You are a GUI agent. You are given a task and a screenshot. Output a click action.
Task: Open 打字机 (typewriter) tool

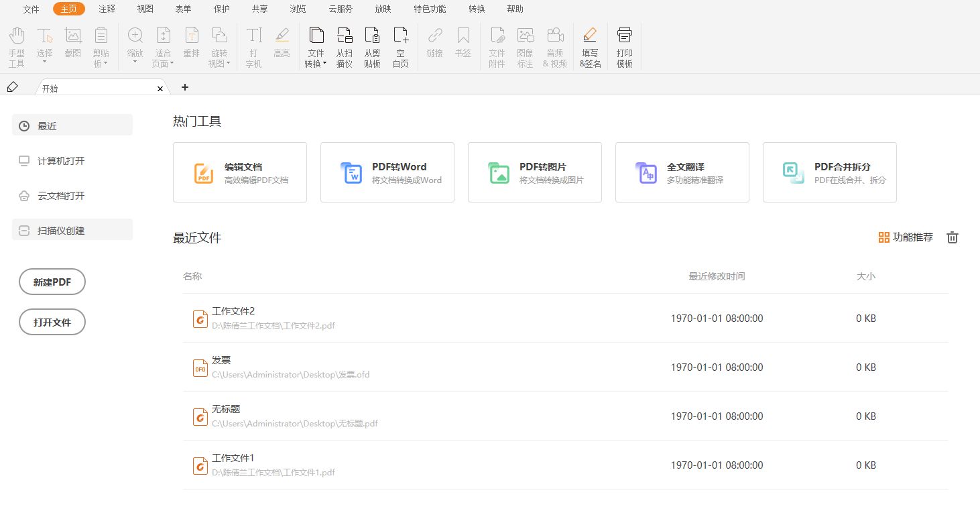point(253,46)
